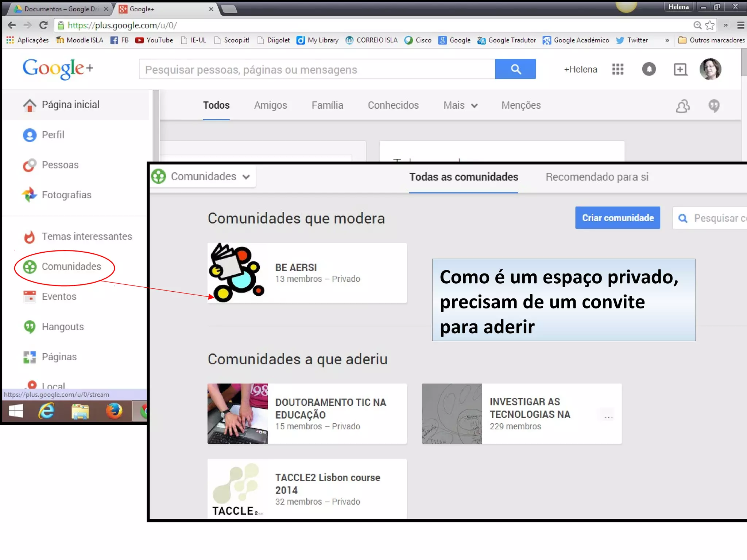Select the Família stream tab
Image resolution: width=747 pixels, height=560 pixels.
[x=327, y=105]
